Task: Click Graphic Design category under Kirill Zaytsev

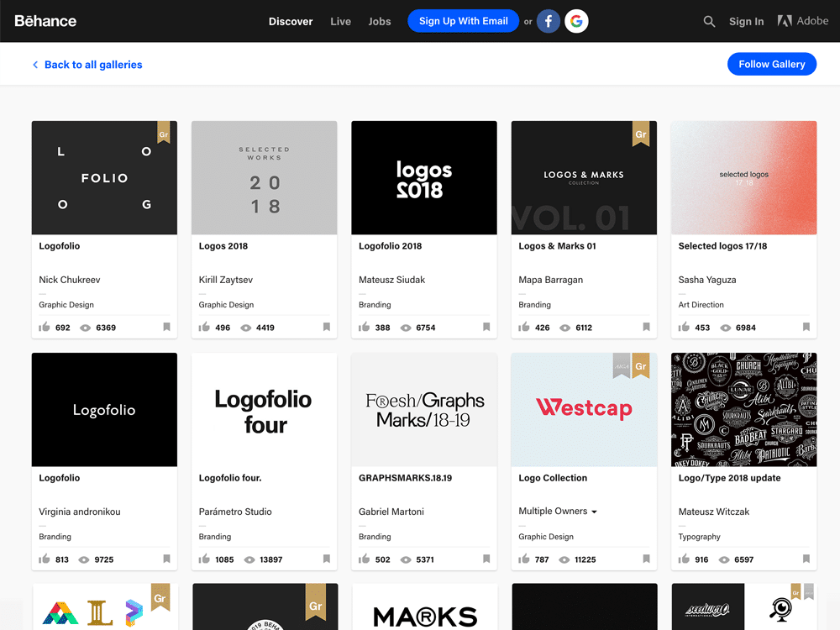Action: (226, 304)
